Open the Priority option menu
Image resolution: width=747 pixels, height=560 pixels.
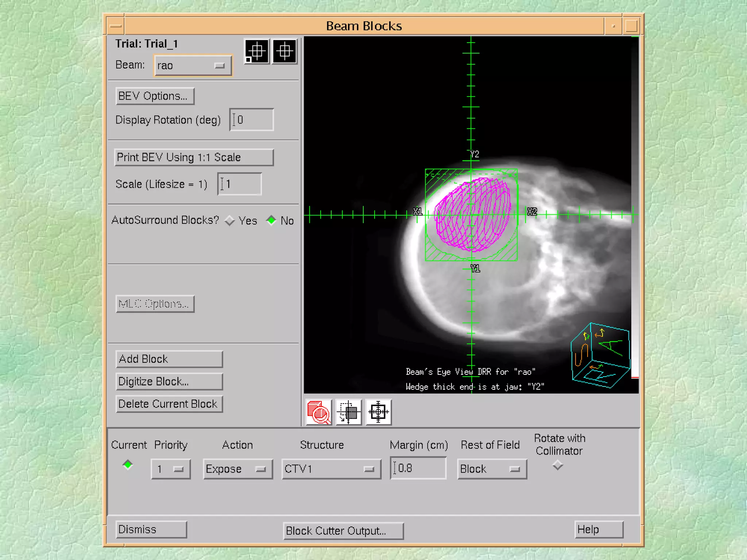click(x=170, y=469)
